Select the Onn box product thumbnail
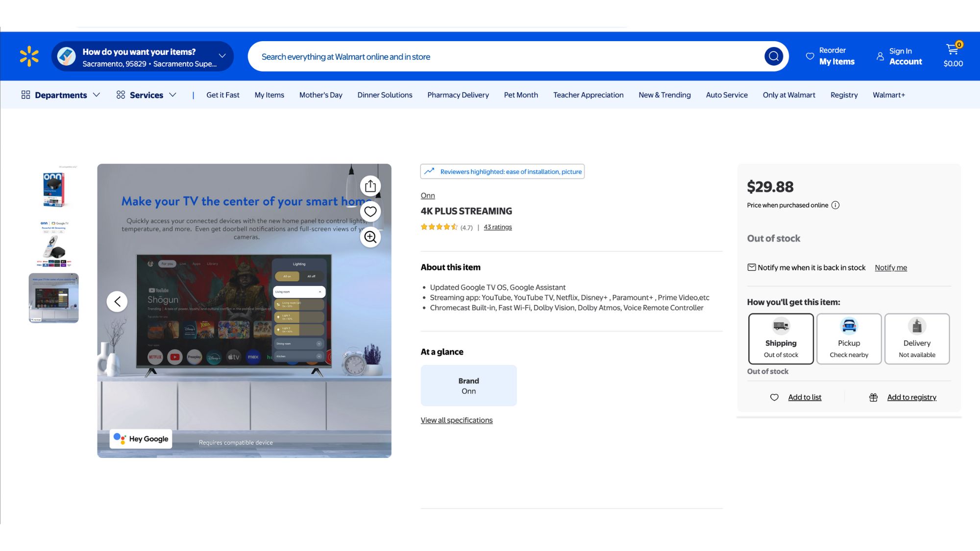This screenshot has width=980, height=551. [53, 189]
